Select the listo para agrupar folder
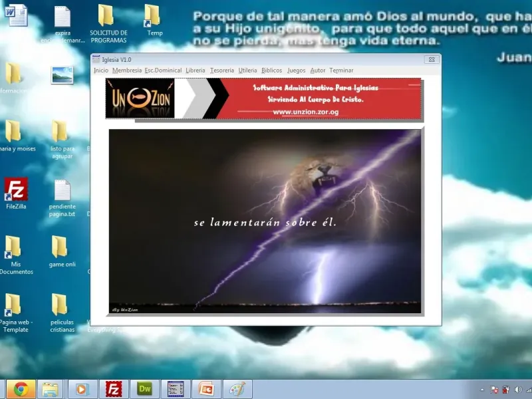 pyautogui.click(x=62, y=139)
